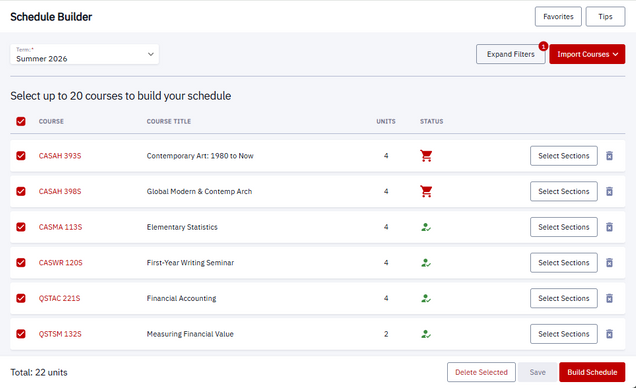
Task: Deselect the CASMA 113S checkbox
Action: pyautogui.click(x=21, y=227)
